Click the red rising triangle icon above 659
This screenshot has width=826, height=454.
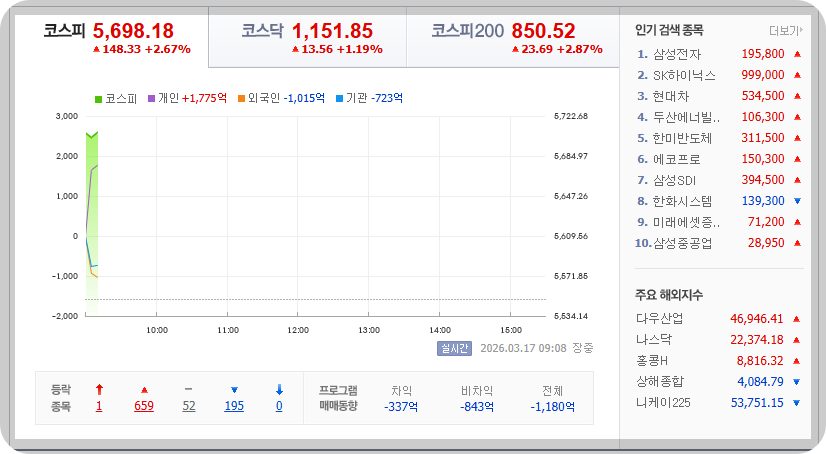[144, 390]
